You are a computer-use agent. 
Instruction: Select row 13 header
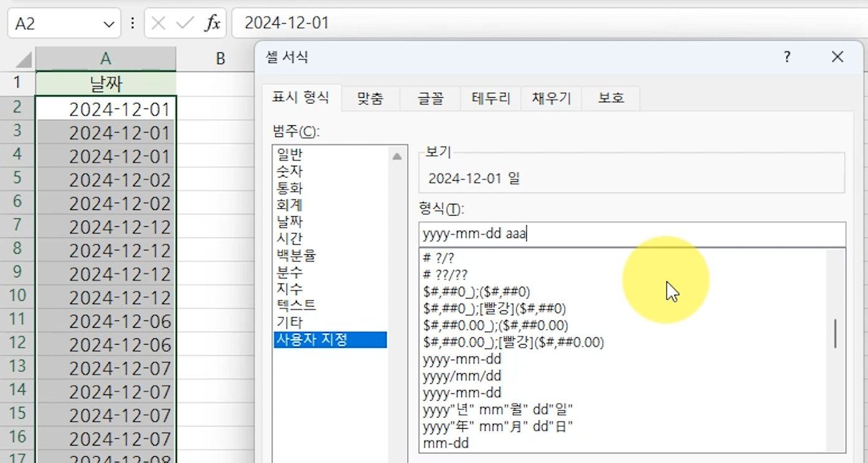pos(17,366)
